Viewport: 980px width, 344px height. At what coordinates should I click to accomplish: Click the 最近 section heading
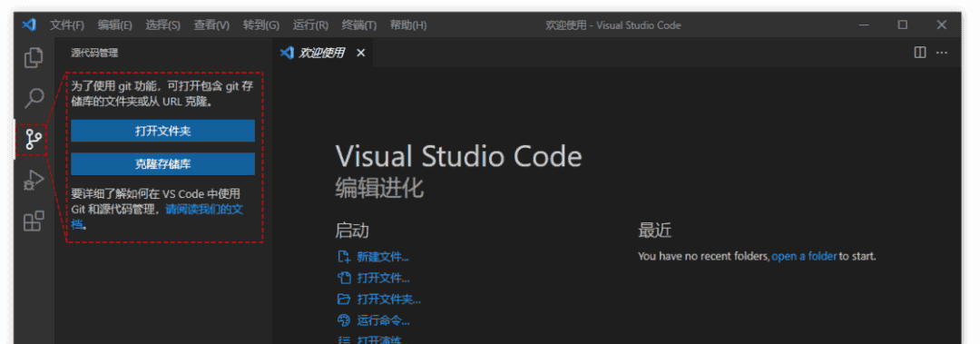[x=654, y=231]
